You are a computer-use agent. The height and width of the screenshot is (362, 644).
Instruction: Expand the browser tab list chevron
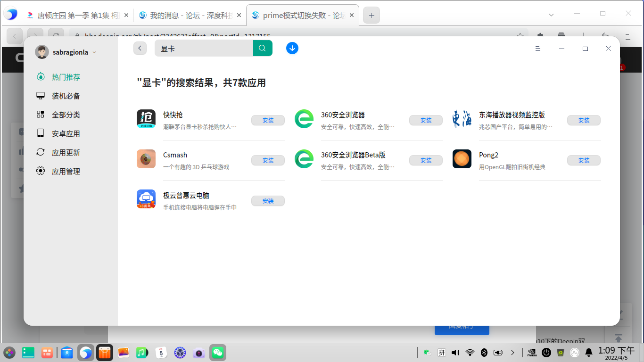coord(551,15)
